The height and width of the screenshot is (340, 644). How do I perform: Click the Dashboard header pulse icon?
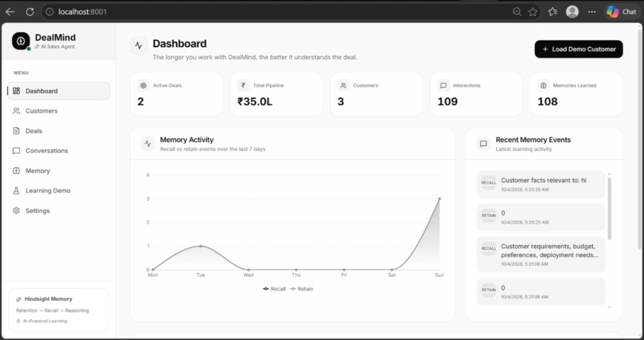tap(139, 45)
